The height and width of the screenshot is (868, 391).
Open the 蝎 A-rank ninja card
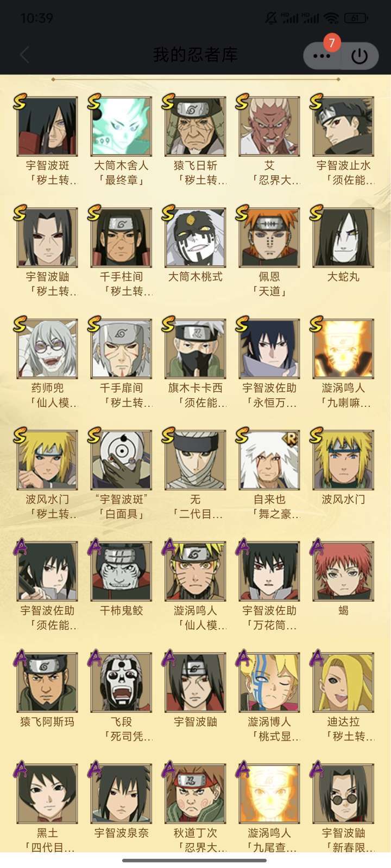(343, 571)
